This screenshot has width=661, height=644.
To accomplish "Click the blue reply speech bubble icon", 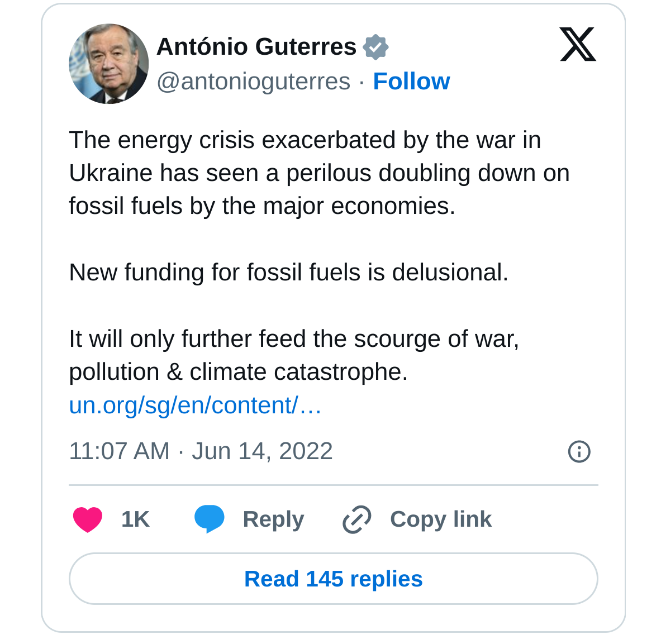I will pos(209,519).
